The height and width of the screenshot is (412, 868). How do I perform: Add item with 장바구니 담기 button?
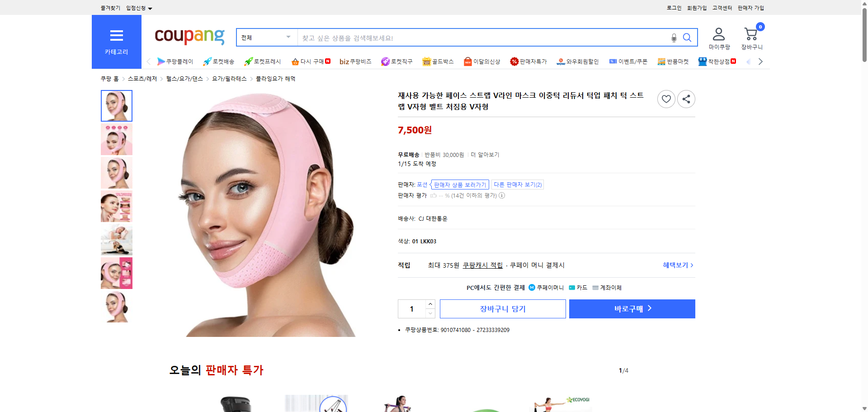coord(502,308)
